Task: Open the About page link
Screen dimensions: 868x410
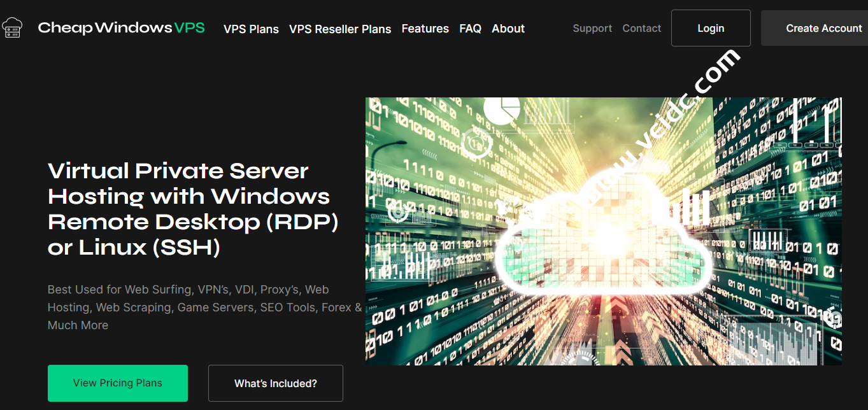Action: [x=508, y=29]
